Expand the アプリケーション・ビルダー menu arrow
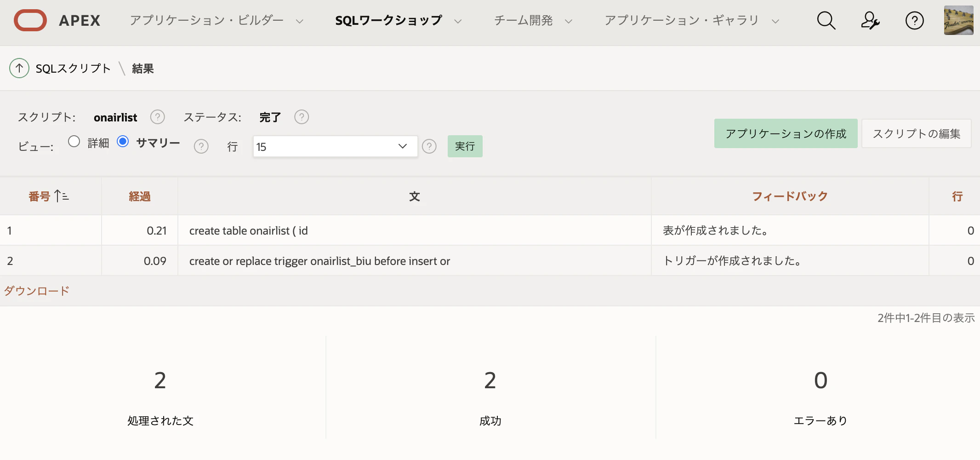This screenshot has width=980, height=460. tap(299, 21)
